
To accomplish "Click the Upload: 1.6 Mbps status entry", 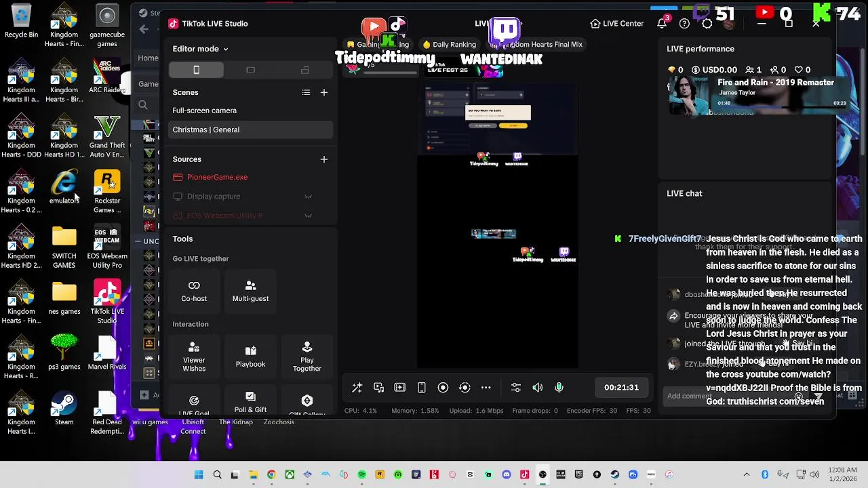I will click(476, 411).
